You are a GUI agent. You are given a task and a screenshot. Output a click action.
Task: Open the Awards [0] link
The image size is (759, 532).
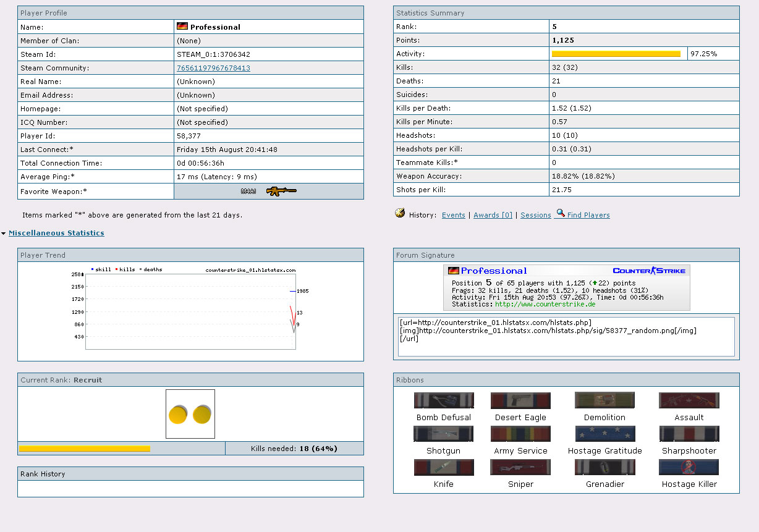coord(493,215)
